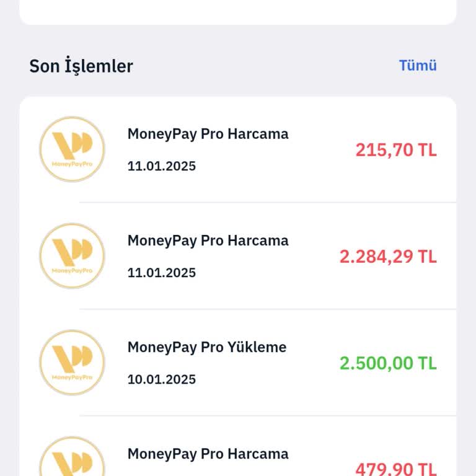Tap the MoneyPayPro logo of the Yükleme transaction
Viewport: 476px width, 476px height.
(72, 363)
